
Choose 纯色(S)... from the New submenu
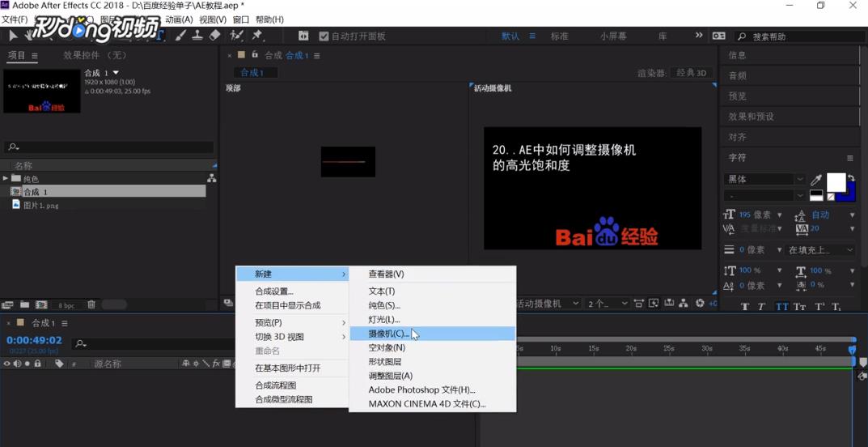[432, 305]
